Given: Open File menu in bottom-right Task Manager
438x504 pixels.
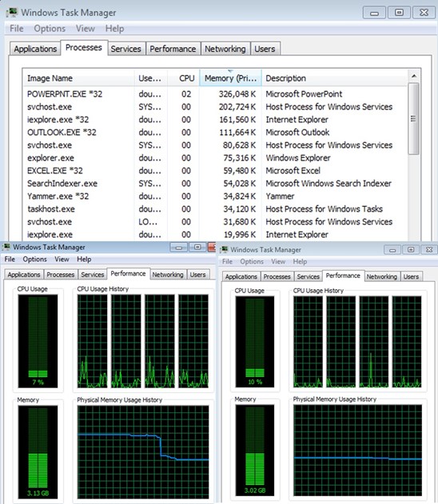Looking at the screenshot, I should (x=227, y=261).
